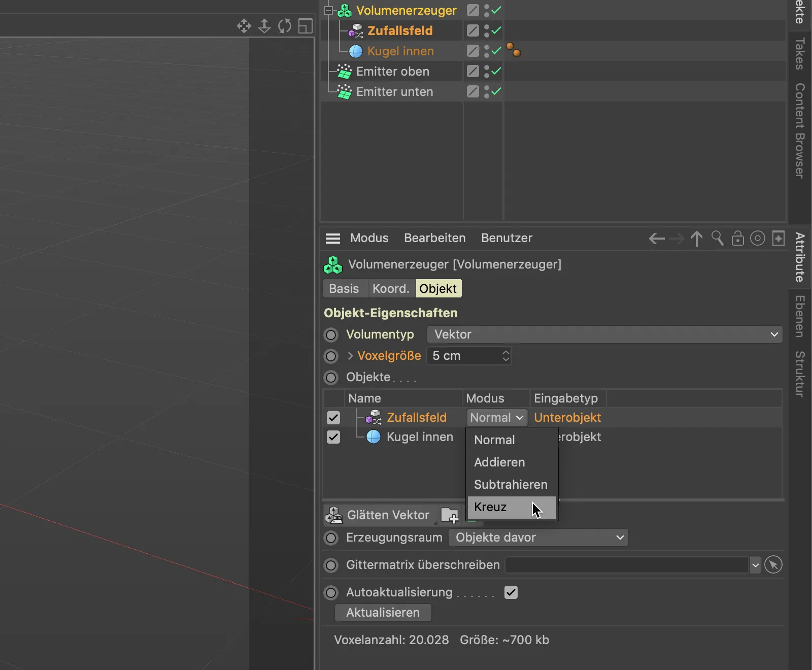
Task: Click the new attribute manager plus icon
Action: click(779, 238)
